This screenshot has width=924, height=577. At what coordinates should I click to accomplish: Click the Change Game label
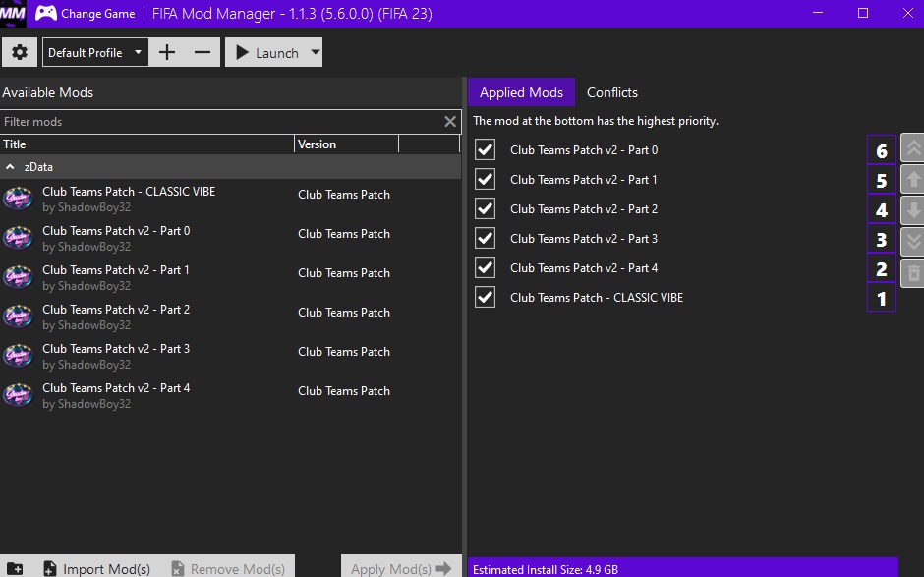[x=98, y=14]
